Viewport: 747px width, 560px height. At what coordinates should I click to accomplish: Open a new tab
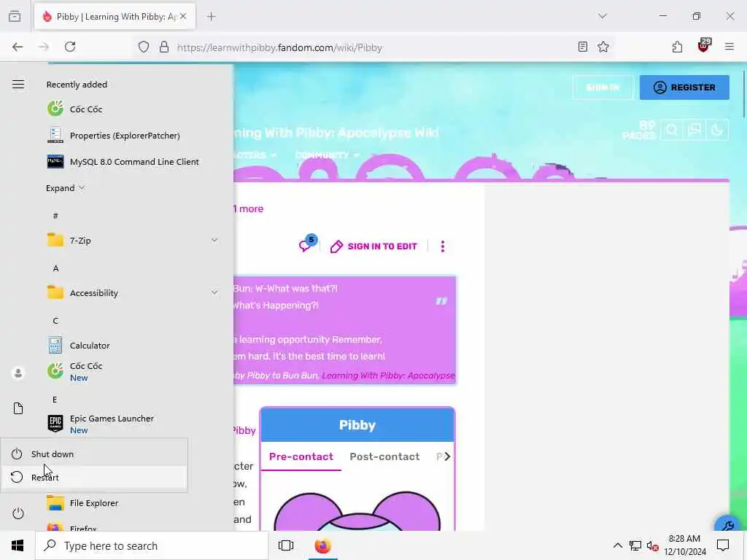point(211,17)
